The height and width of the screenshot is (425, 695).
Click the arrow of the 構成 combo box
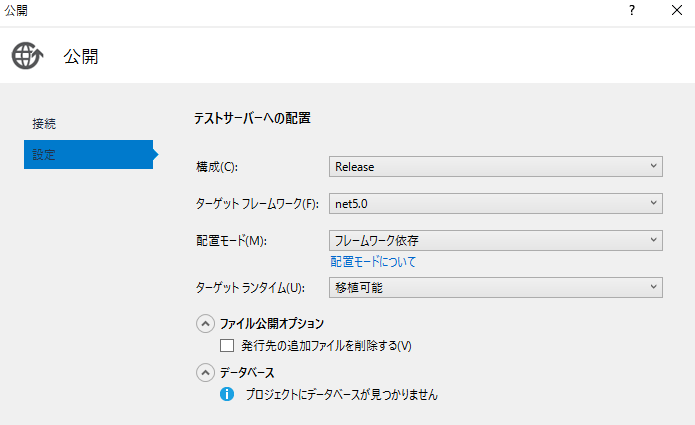click(653, 166)
